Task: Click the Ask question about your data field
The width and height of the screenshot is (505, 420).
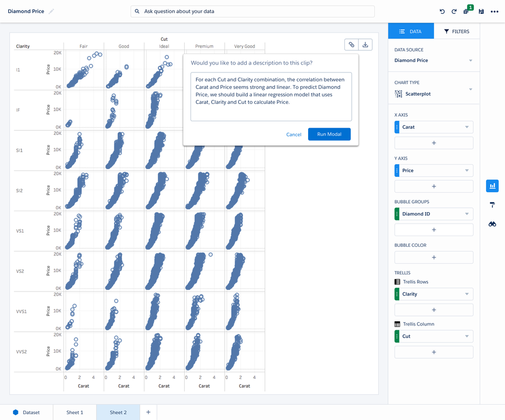Action: coord(252,11)
